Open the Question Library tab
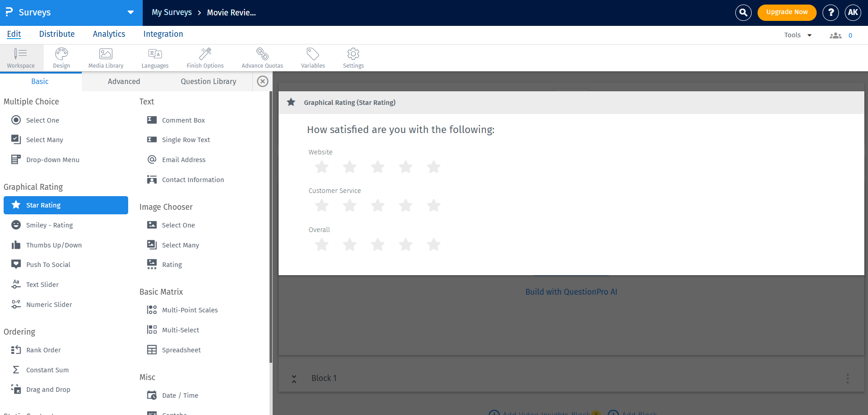The width and height of the screenshot is (868, 415). point(208,81)
